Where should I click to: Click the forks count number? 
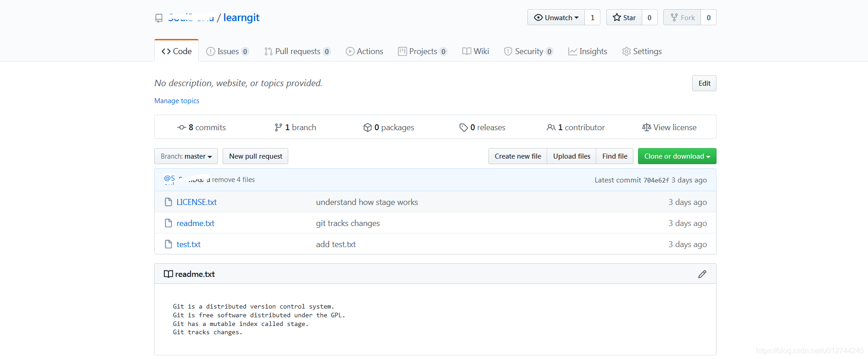click(709, 17)
